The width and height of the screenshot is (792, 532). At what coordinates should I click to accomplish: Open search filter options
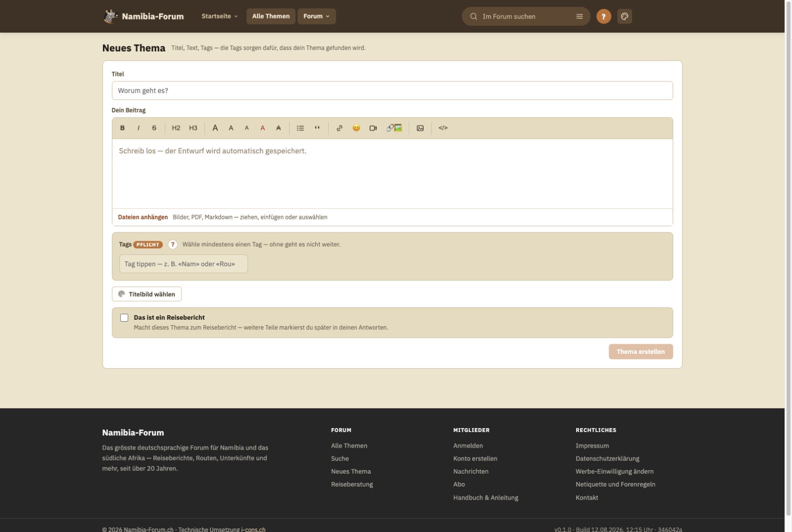(580, 16)
